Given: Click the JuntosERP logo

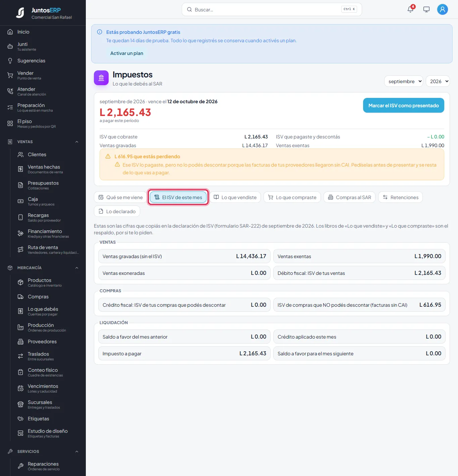Looking at the screenshot, I should [20, 13].
